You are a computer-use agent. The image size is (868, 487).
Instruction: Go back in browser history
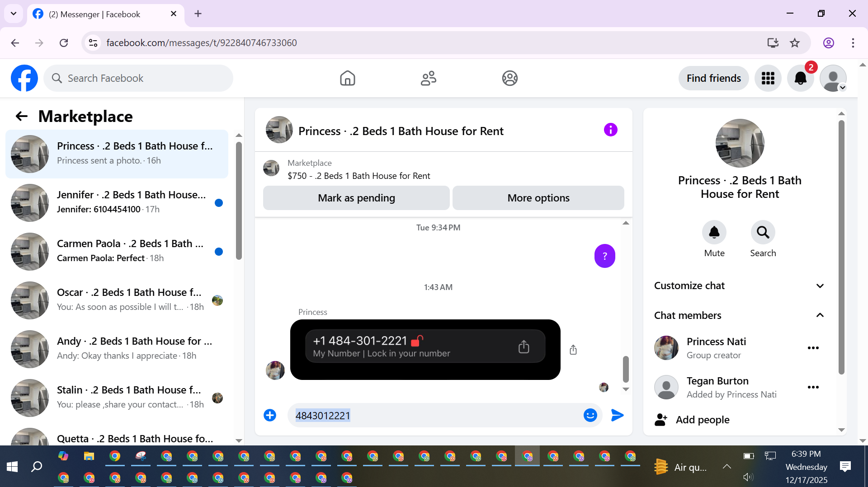(x=15, y=43)
